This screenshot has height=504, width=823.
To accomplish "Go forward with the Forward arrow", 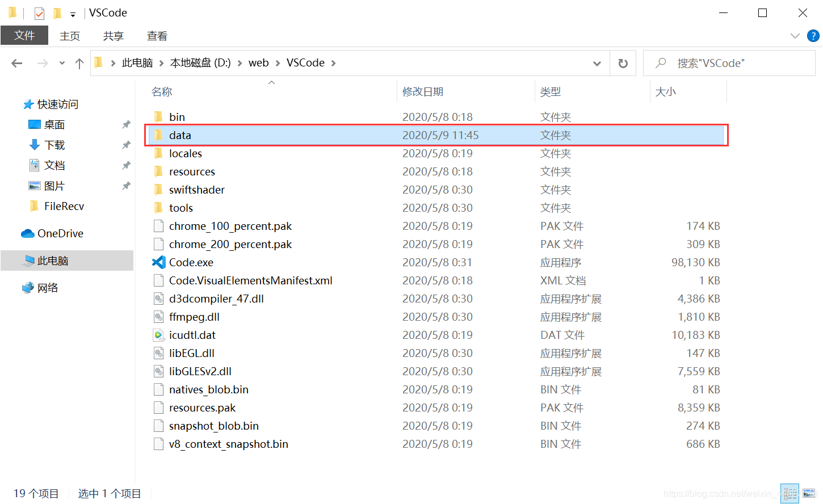I will (43, 63).
